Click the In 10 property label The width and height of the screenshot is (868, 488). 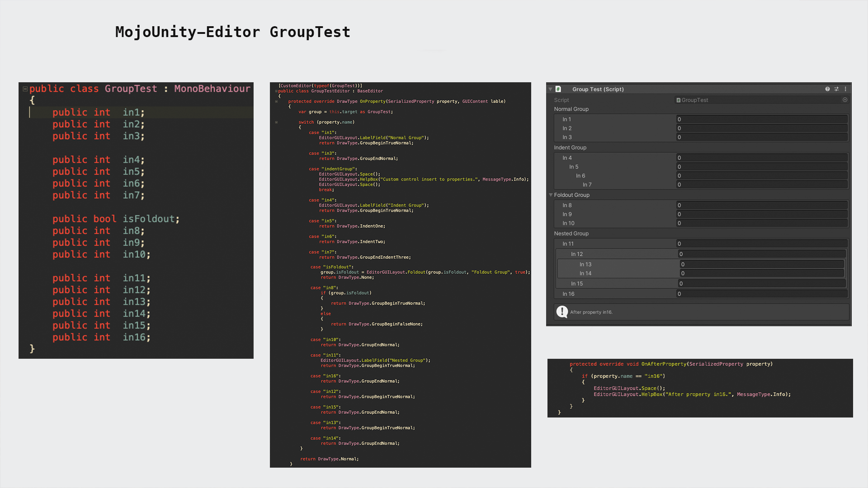pyautogui.click(x=568, y=223)
